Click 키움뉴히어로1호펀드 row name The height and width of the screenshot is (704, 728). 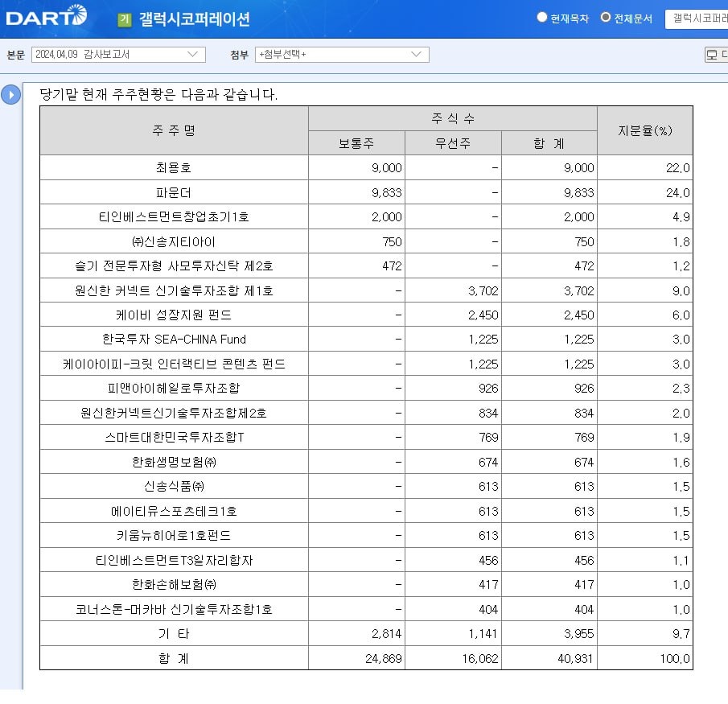coord(174,535)
